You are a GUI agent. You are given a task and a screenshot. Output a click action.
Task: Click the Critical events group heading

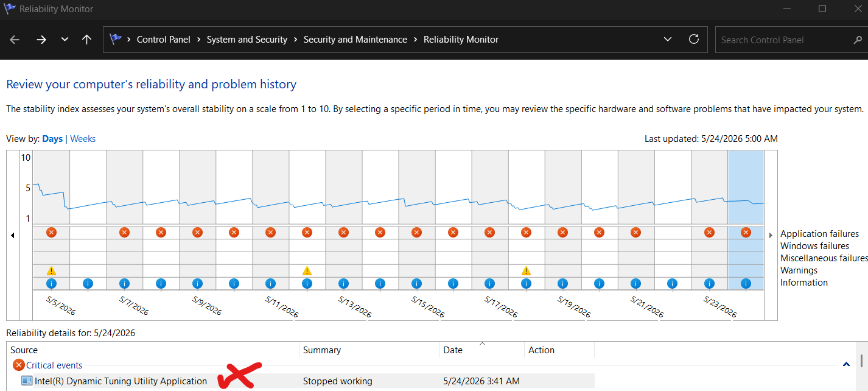(x=54, y=365)
